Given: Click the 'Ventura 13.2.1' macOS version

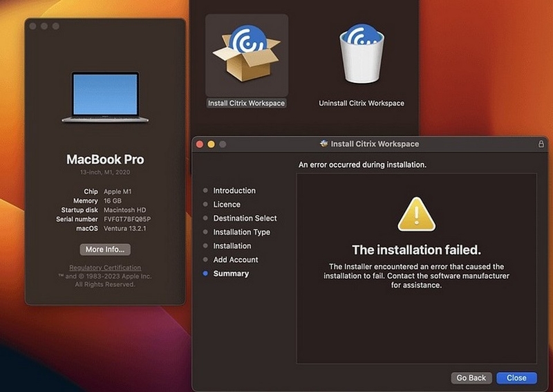Looking at the screenshot, I should pyautogui.click(x=125, y=228).
